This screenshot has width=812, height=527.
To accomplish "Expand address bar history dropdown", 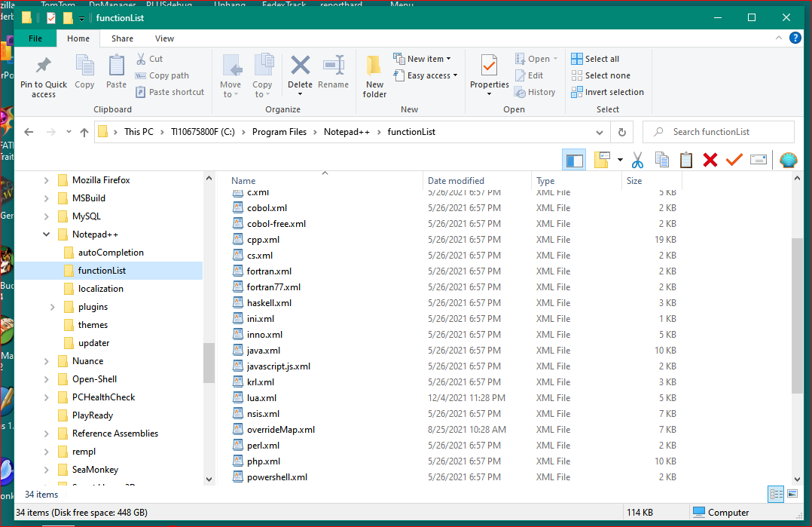I will pyautogui.click(x=599, y=132).
